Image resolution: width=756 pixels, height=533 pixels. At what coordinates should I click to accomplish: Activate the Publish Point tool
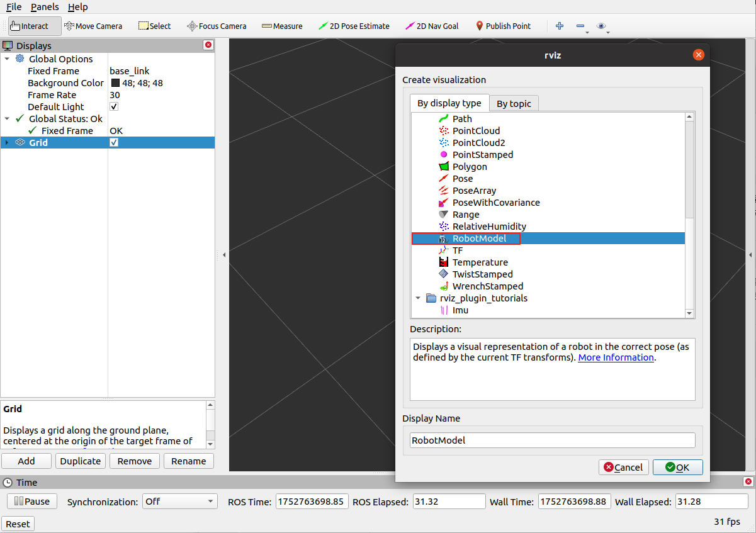coord(503,26)
